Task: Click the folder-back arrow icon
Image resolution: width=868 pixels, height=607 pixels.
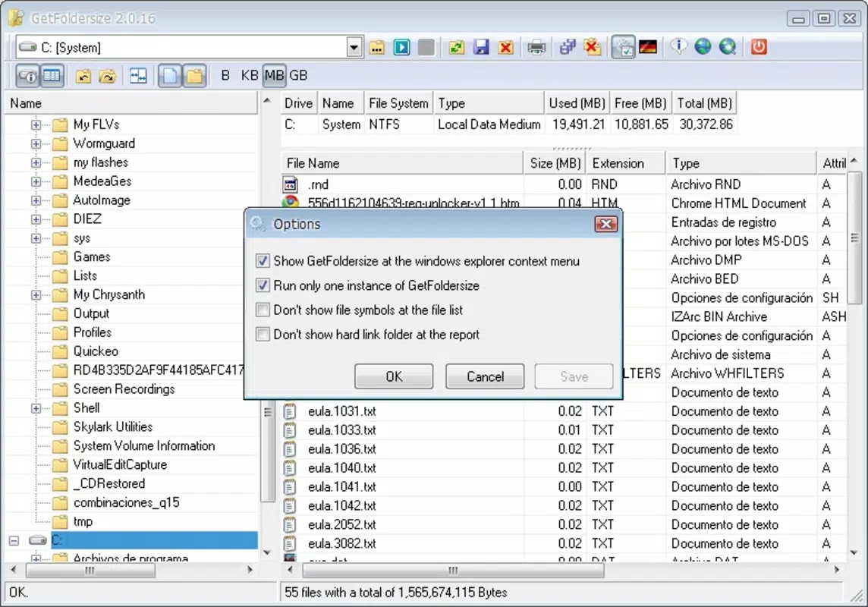Action: [x=83, y=76]
